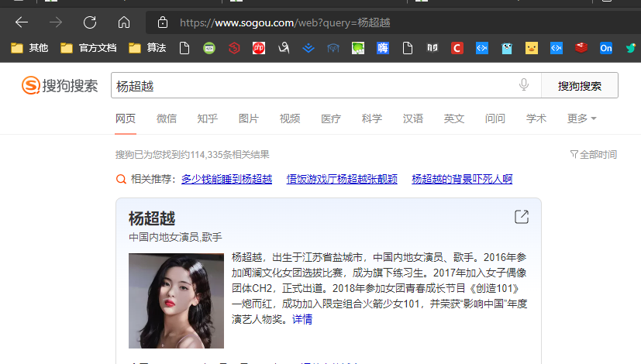Open related link 杨超越的背景吓死人啊
This screenshot has width=641, height=364.
click(462, 179)
